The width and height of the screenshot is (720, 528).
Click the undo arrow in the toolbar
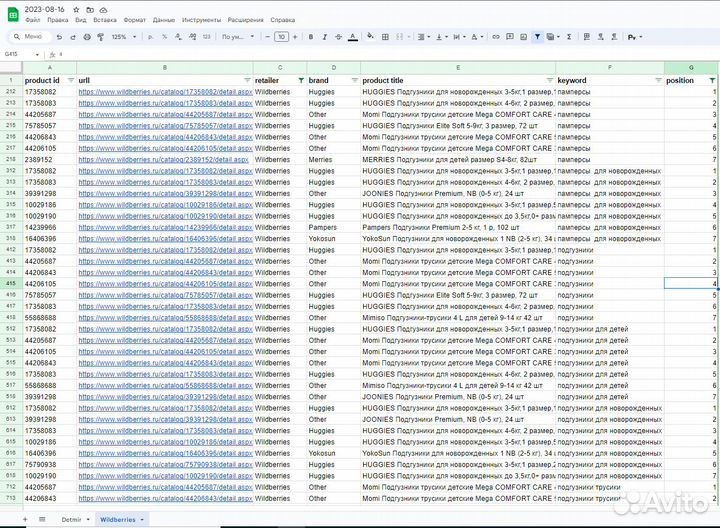point(59,37)
